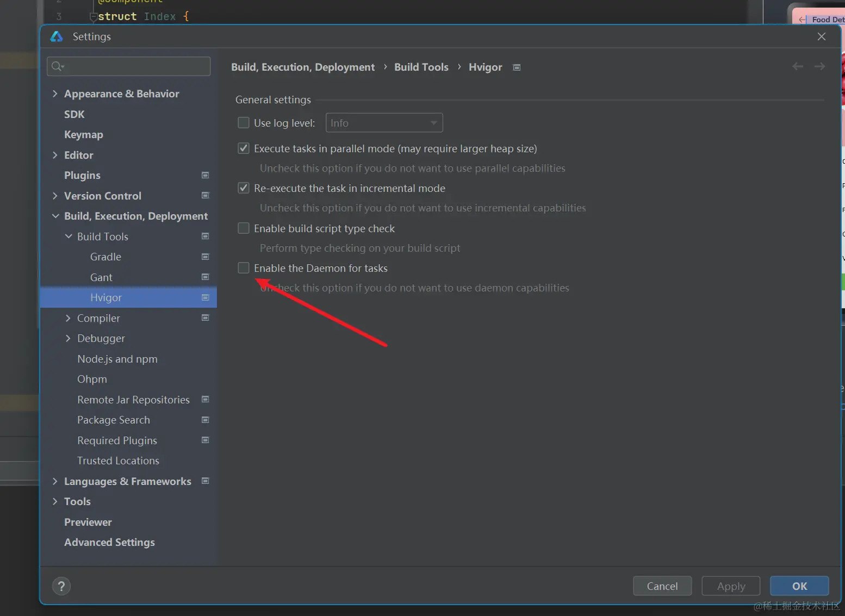The image size is (845, 616).
Task: Go forward with the right arrow icon
Action: (819, 66)
